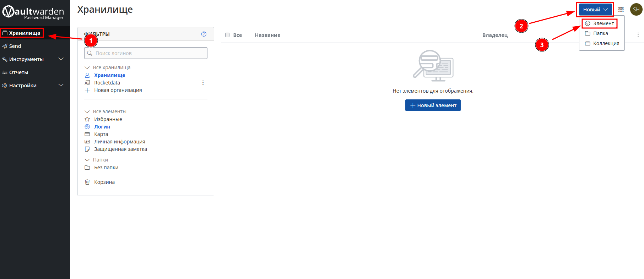Click the Rocketdata three-dot options icon
The width and height of the screenshot is (644, 279).
(203, 83)
